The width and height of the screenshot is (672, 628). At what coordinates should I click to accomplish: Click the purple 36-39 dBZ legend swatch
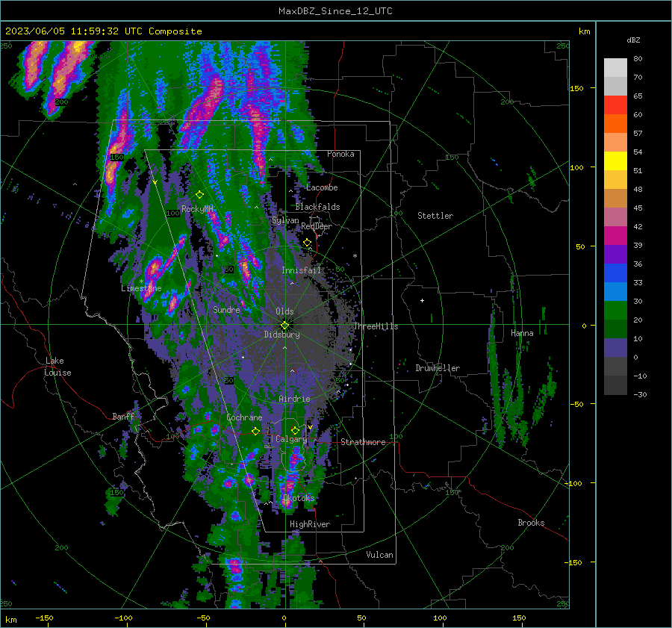[x=615, y=255]
